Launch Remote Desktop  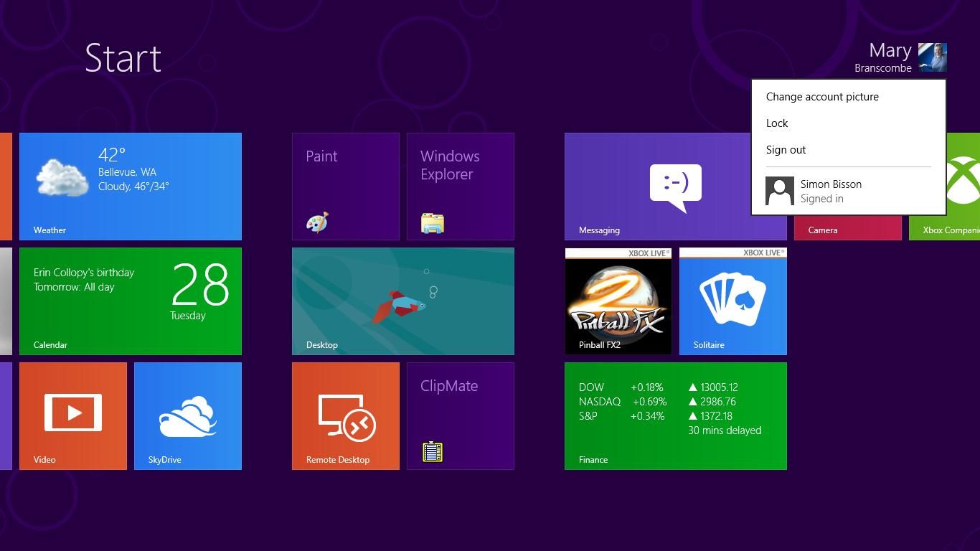[345, 415]
